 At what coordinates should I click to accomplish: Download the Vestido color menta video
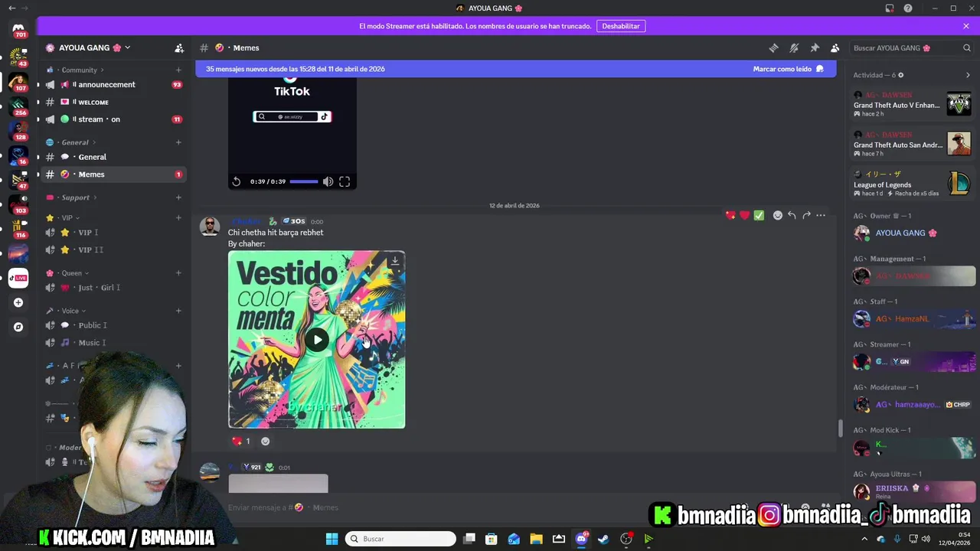(x=394, y=261)
